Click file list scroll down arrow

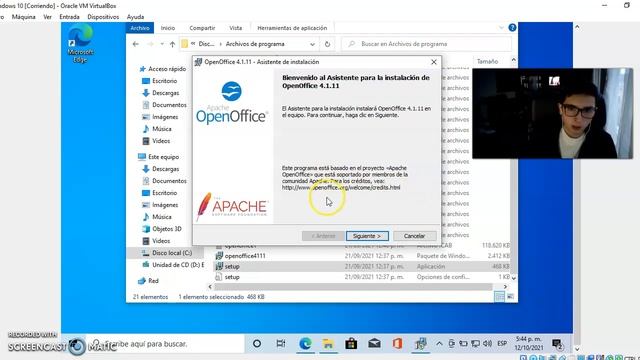[x=514, y=278]
